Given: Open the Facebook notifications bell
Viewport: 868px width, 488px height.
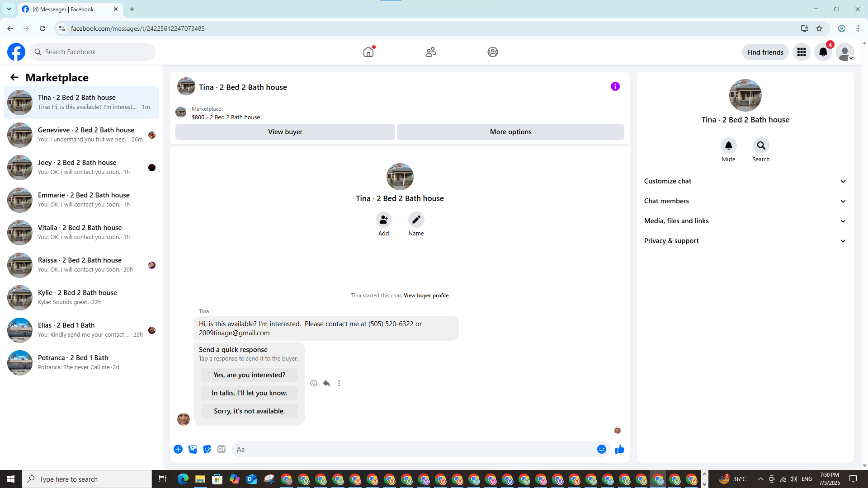Looking at the screenshot, I should pos(823,52).
